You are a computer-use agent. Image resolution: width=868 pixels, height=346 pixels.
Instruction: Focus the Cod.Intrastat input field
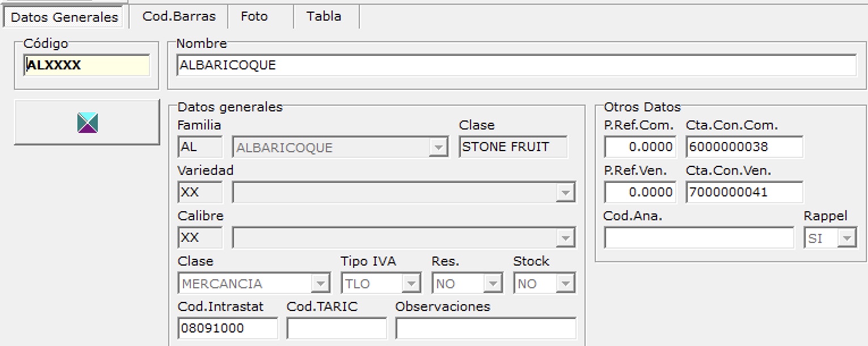click(x=227, y=328)
